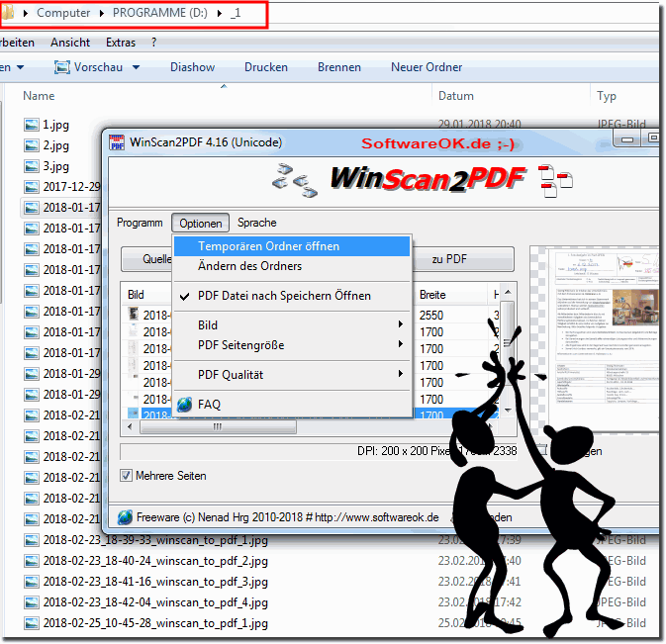Open FAQ from the Optionen menu

292,405
